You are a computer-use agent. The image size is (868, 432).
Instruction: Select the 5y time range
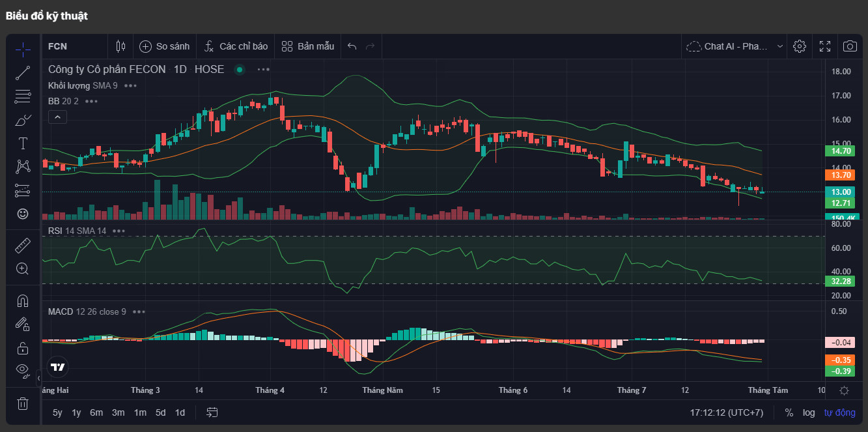58,412
